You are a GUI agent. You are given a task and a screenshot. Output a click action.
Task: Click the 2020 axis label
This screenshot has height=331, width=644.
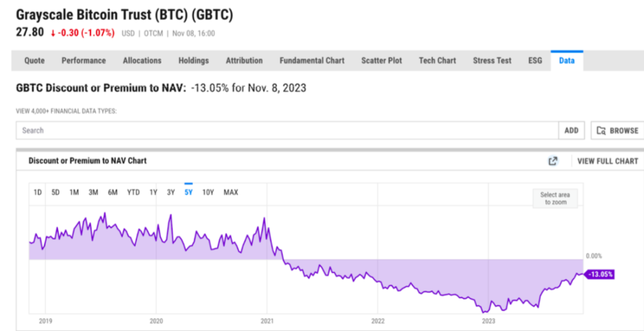click(156, 321)
